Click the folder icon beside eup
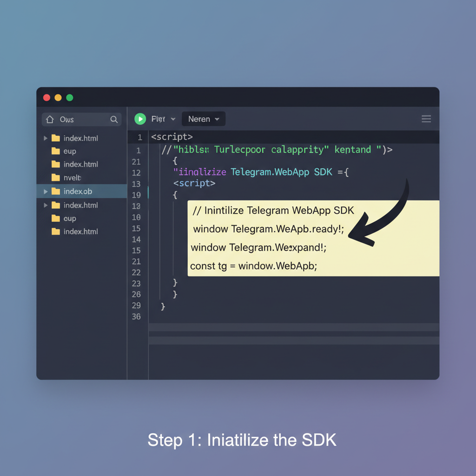Screen dimensions: 476x476 (55, 151)
